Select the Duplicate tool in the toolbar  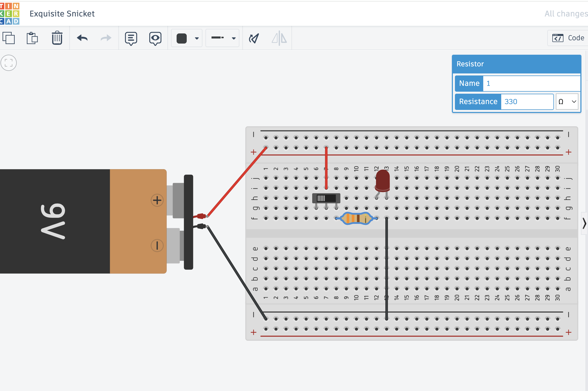click(x=9, y=38)
